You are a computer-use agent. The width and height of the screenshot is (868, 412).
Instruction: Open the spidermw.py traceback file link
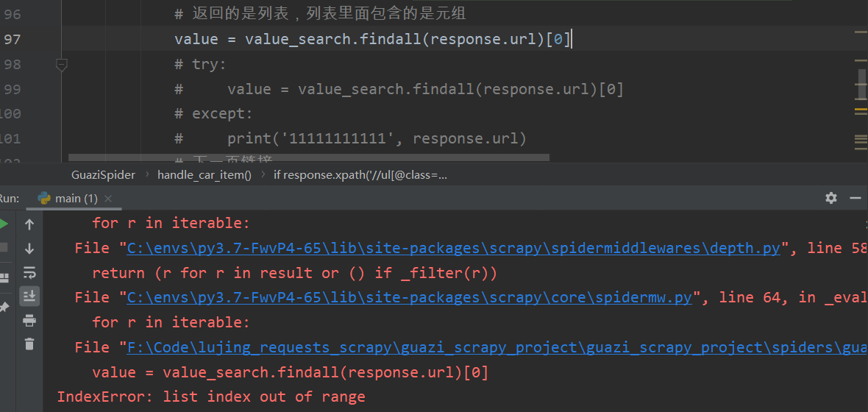tap(410, 298)
